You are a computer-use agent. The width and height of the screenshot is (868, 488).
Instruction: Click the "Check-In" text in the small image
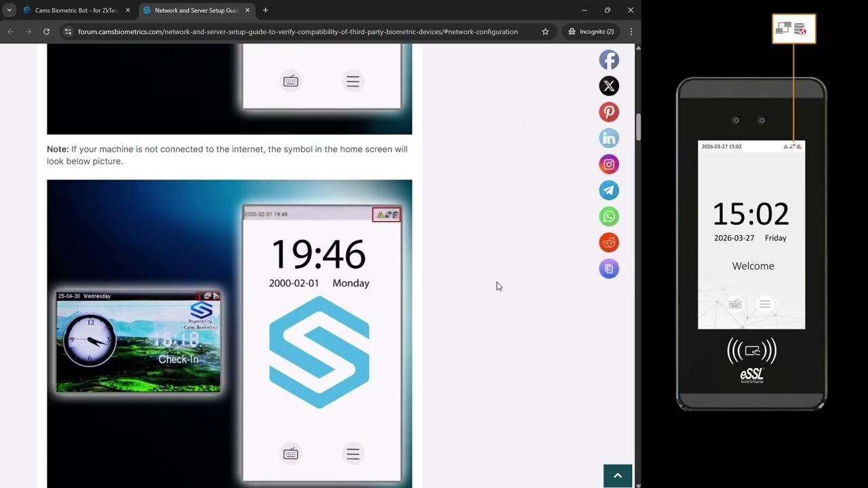(x=178, y=359)
